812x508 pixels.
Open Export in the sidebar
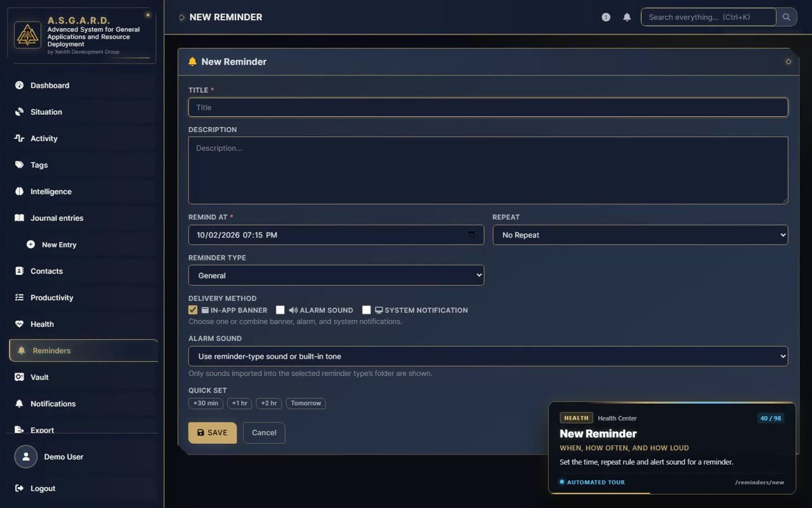pos(84,430)
